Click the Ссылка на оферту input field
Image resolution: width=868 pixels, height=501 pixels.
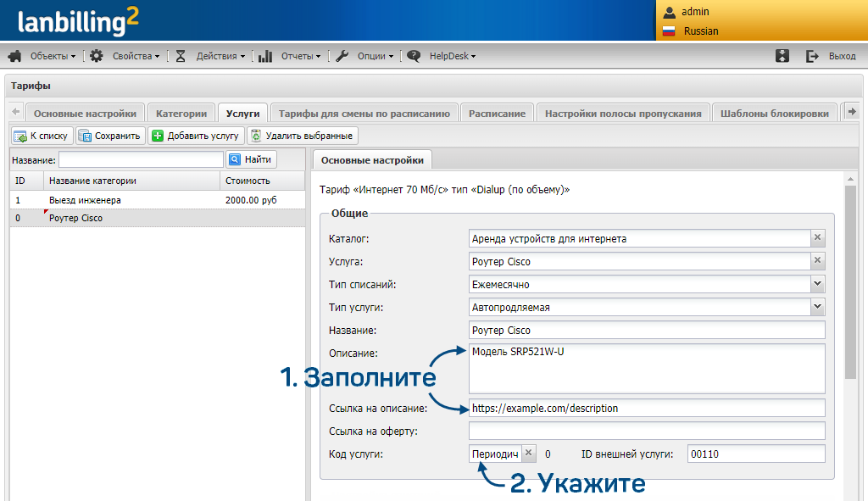[x=646, y=431]
